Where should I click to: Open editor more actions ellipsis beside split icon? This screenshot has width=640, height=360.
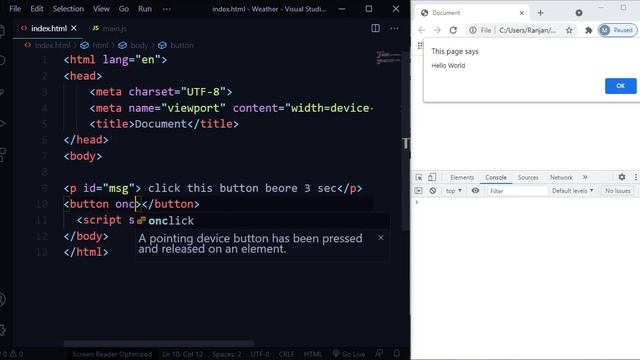coord(394,28)
